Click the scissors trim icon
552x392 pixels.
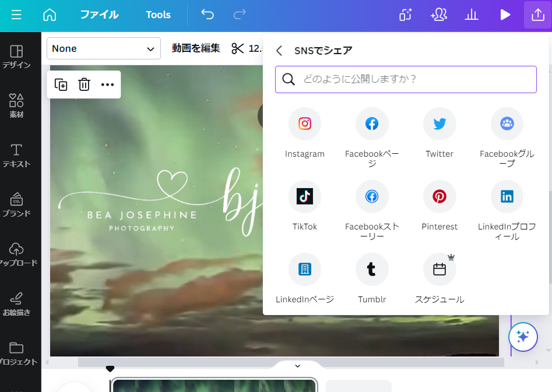(x=238, y=48)
